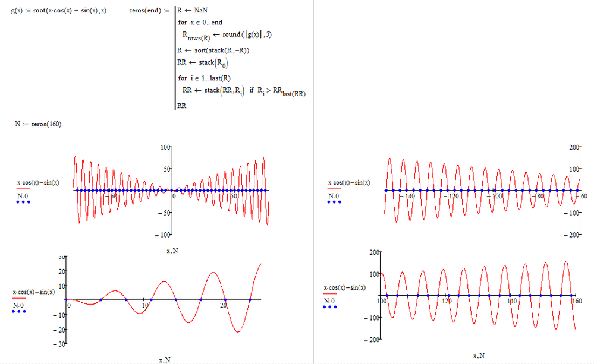
Task: Click the '−120' x-axis tick label
Action: click(451, 196)
